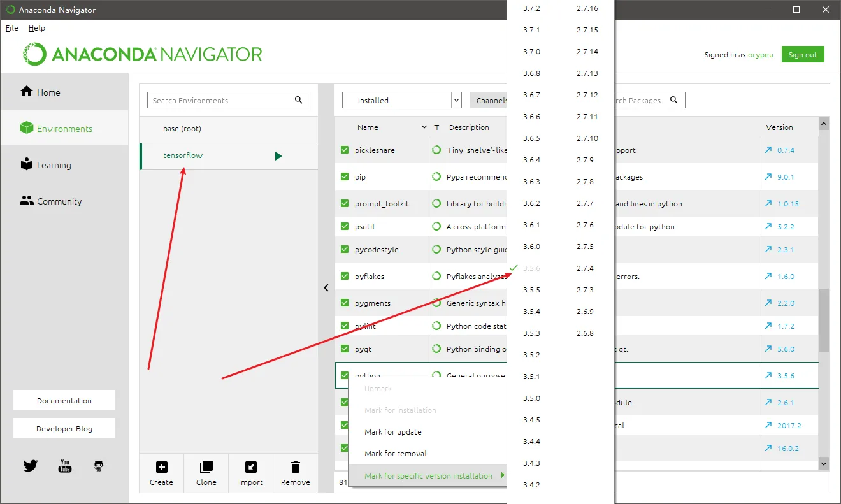Screen dimensions: 841x504
Task: Uncheck the psutil package checkbox
Action: 345,227
